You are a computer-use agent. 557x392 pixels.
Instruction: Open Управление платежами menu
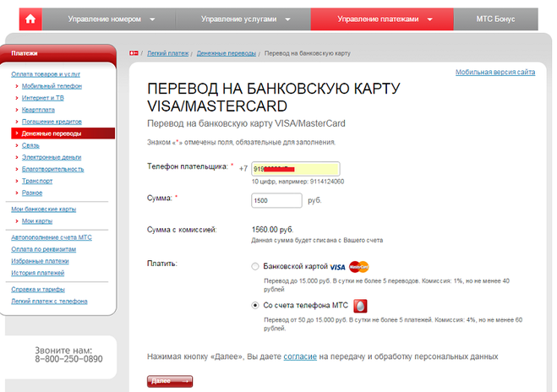[x=382, y=19]
